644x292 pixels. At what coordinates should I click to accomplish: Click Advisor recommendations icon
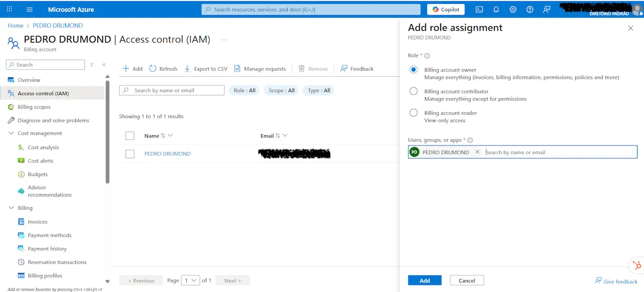pos(21,191)
